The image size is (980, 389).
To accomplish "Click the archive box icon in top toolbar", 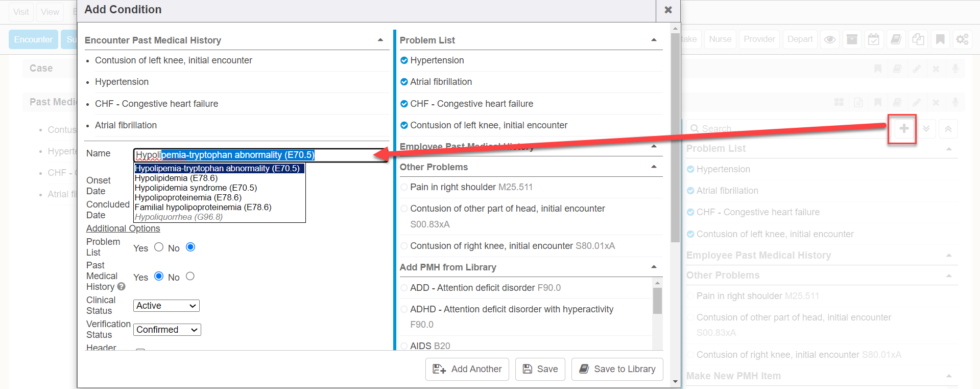I will [x=852, y=39].
